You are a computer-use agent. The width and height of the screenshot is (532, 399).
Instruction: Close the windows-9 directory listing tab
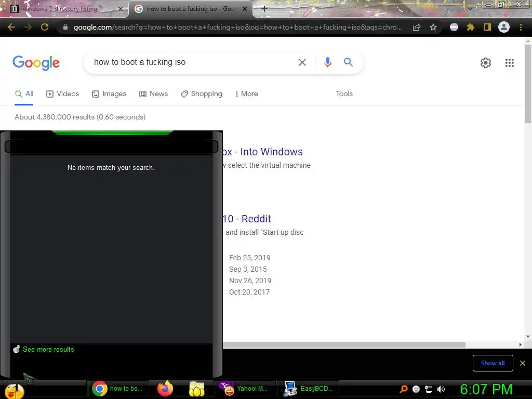pyautogui.click(x=120, y=9)
